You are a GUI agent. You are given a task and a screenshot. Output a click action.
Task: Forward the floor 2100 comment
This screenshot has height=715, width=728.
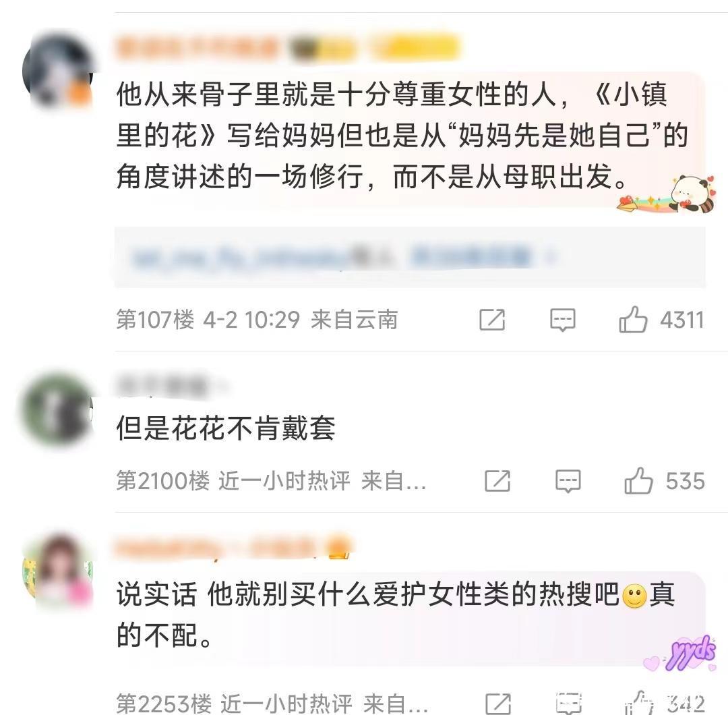[497, 480]
